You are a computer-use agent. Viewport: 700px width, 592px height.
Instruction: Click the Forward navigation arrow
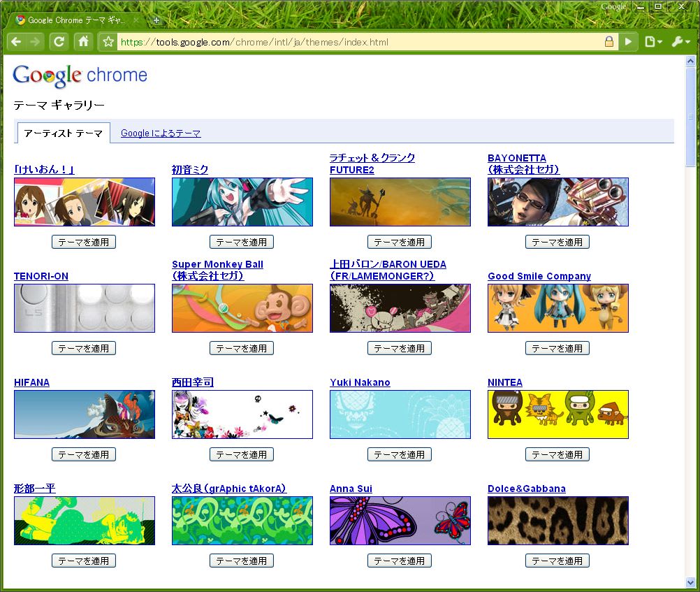[x=35, y=42]
